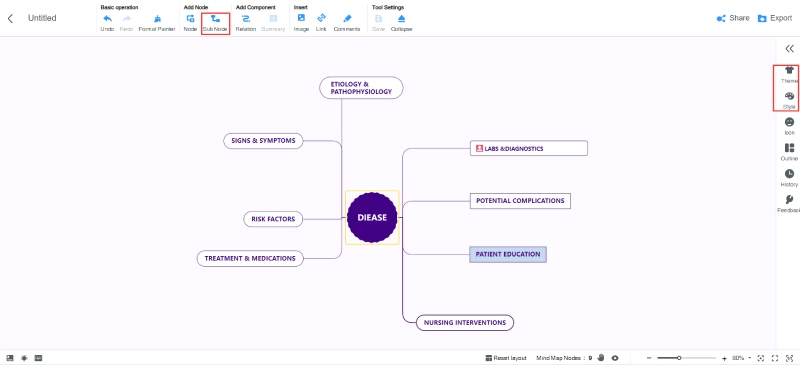The image size is (800, 365).
Task: Open the Style palette panel
Action: [x=789, y=100]
